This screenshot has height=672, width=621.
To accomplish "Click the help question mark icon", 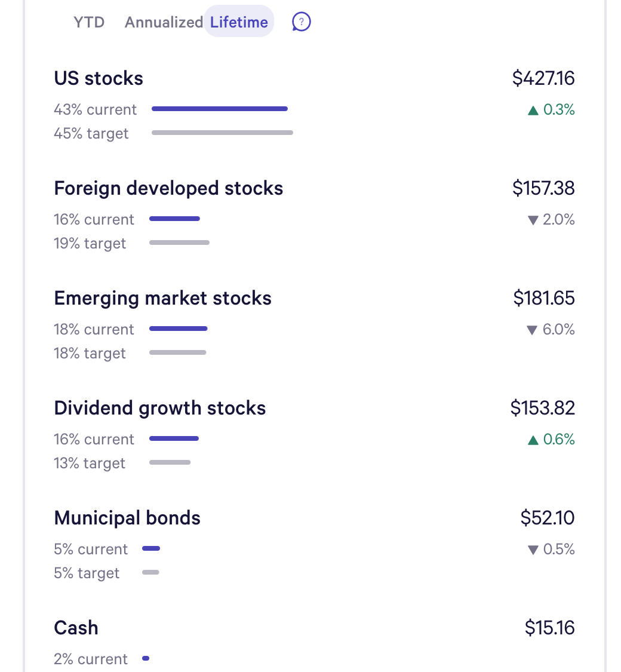I will 302,22.
